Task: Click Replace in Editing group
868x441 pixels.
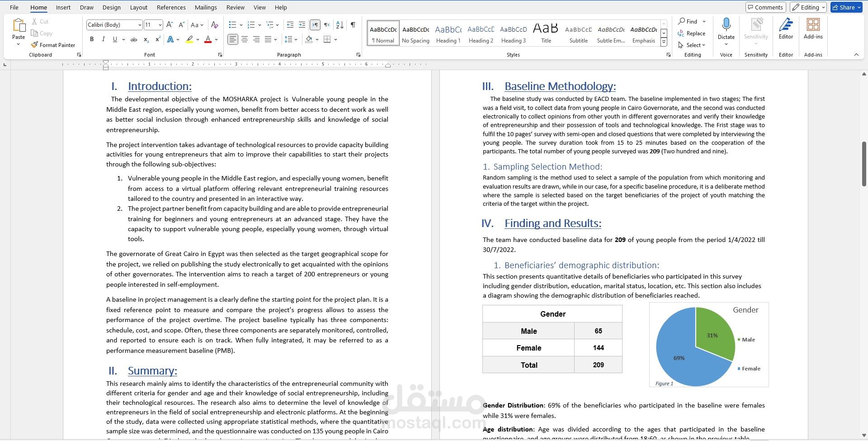Action: [692, 33]
